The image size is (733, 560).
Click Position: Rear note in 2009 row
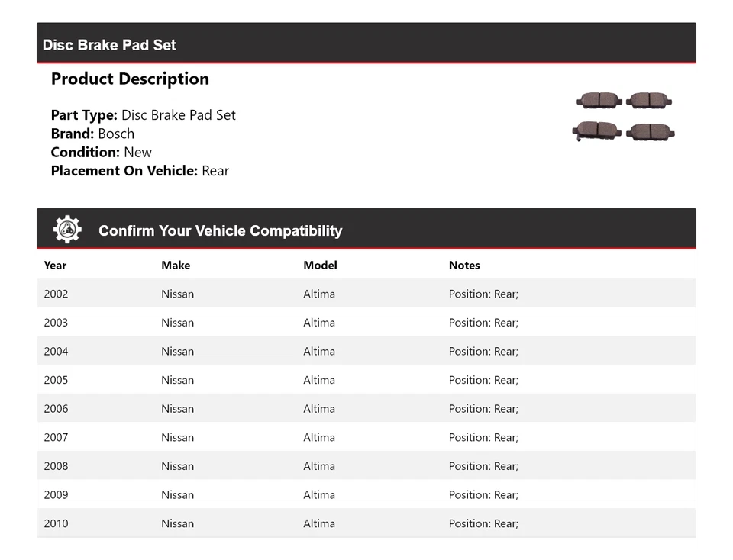coord(483,495)
